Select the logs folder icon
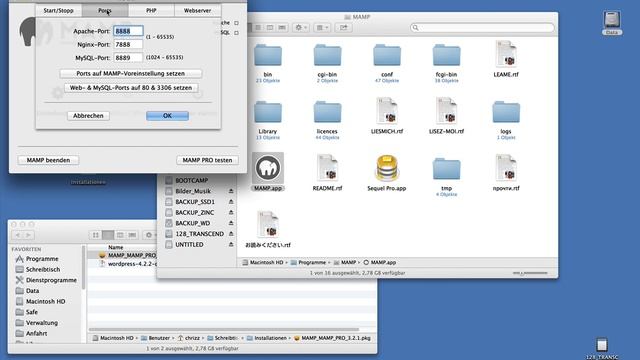 click(506, 112)
